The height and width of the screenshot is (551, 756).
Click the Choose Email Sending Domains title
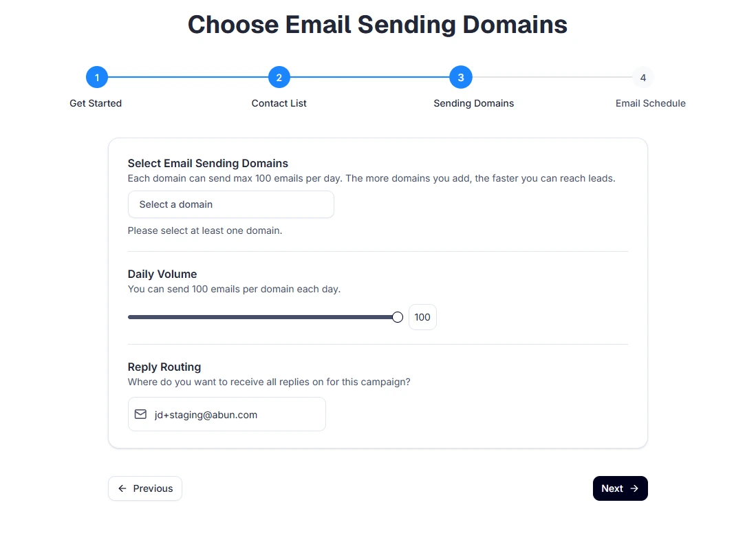click(378, 25)
